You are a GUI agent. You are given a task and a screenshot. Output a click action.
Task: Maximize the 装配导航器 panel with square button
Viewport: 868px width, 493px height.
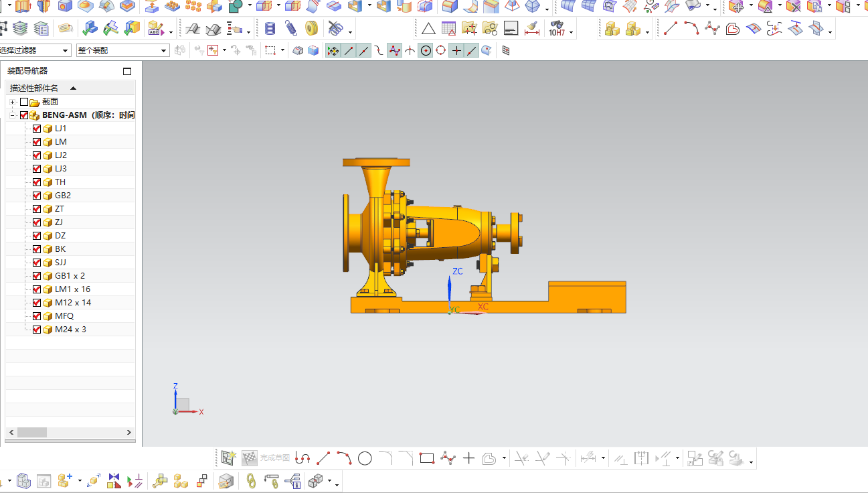(127, 71)
